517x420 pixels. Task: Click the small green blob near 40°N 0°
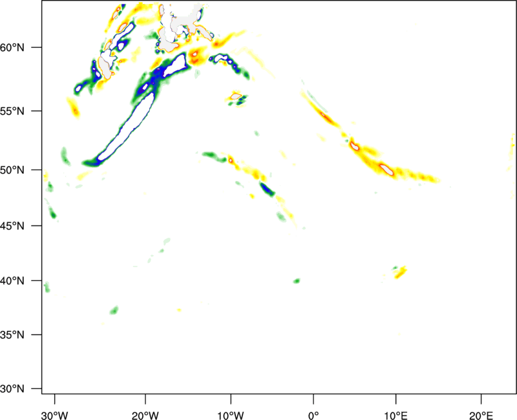pyautogui.click(x=297, y=280)
